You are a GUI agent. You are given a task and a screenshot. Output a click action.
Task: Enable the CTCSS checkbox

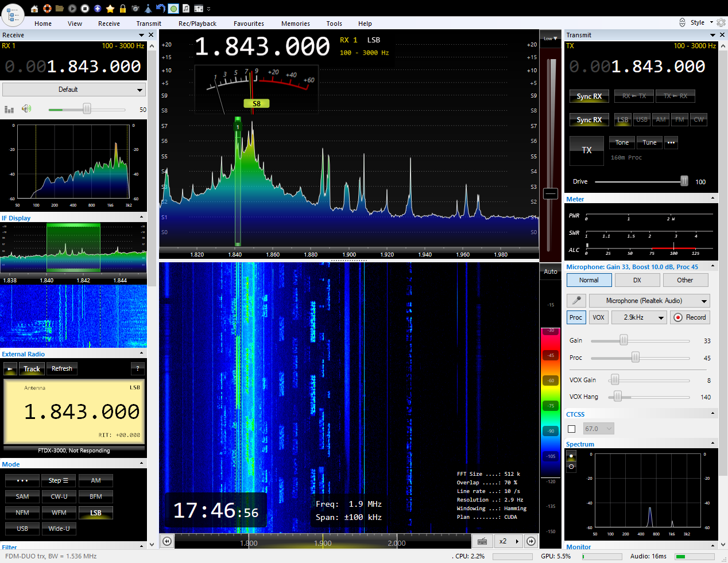[x=572, y=429]
